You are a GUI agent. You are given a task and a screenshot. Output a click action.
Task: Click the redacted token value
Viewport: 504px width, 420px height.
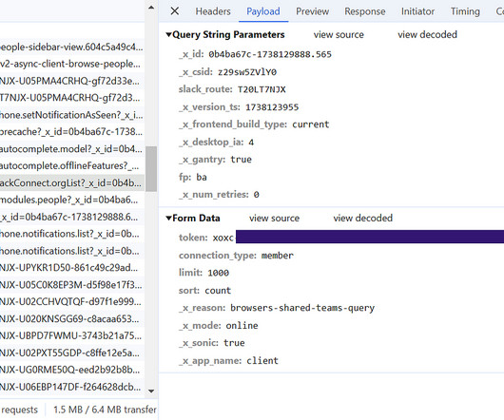click(370, 237)
